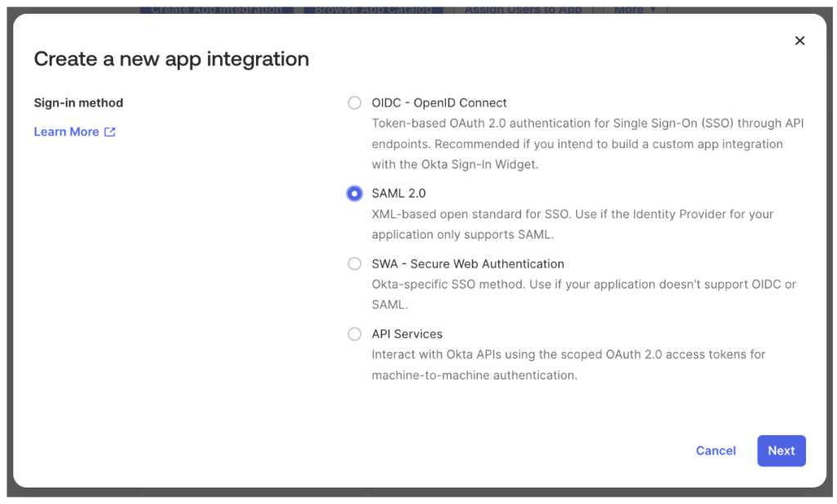The width and height of the screenshot is (837, 504).
Task: Select the API Services radio button
Action: point(354,334)
